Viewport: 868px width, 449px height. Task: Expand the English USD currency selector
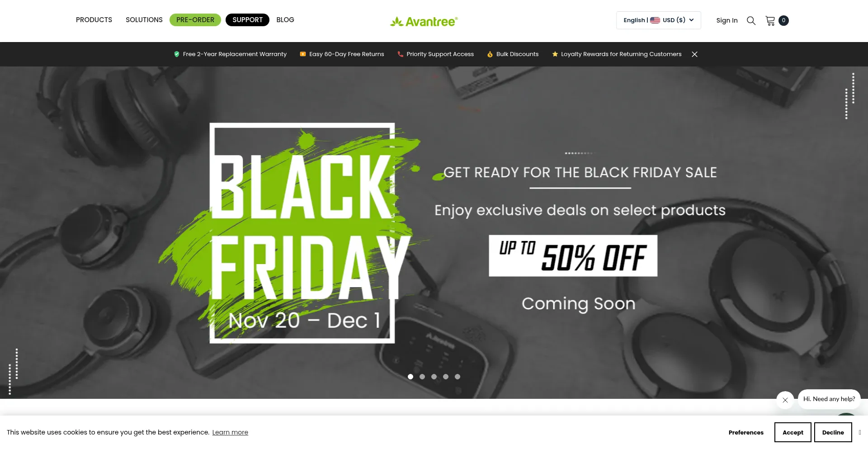point(658,20)
